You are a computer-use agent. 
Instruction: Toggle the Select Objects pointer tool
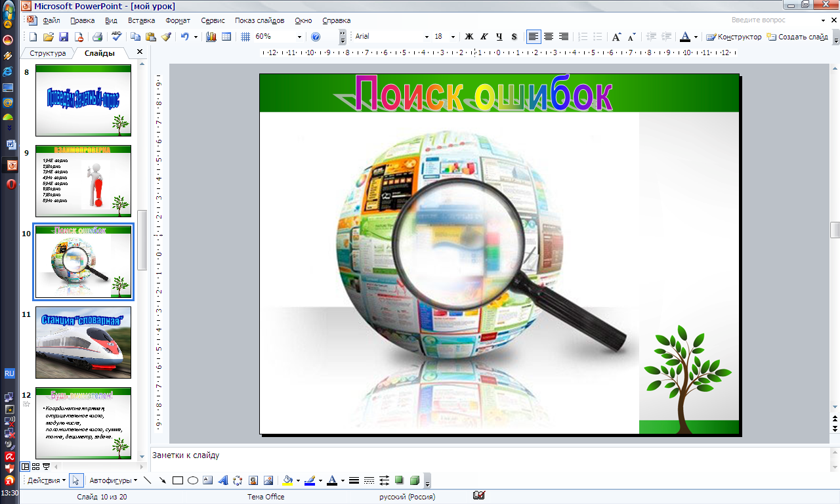75,480
